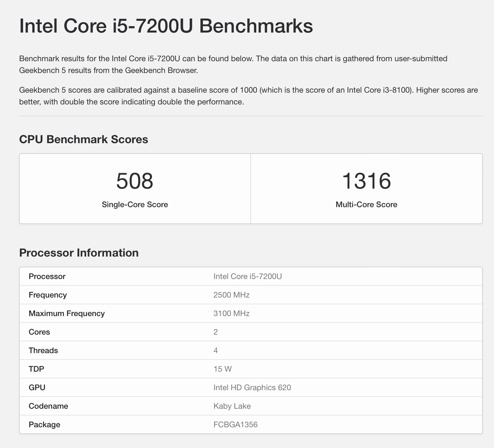Select the Intel HD Graphics 620 value

252,388
